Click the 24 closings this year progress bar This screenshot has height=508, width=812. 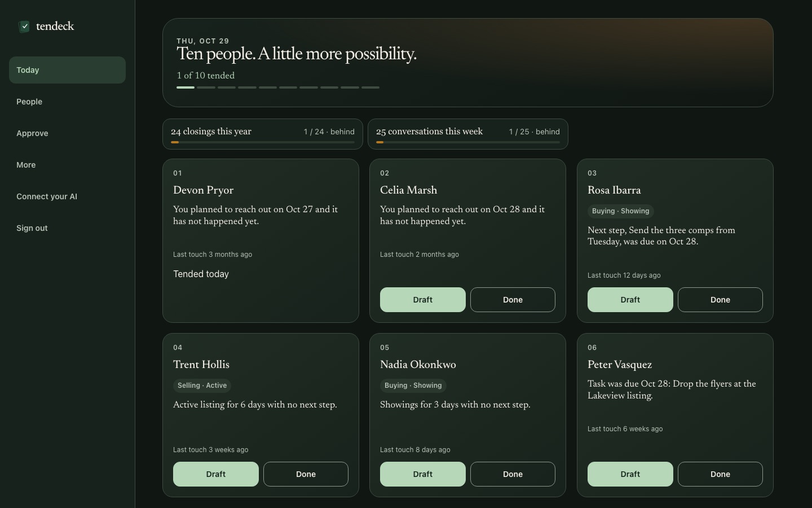click(x=263, y=142)
